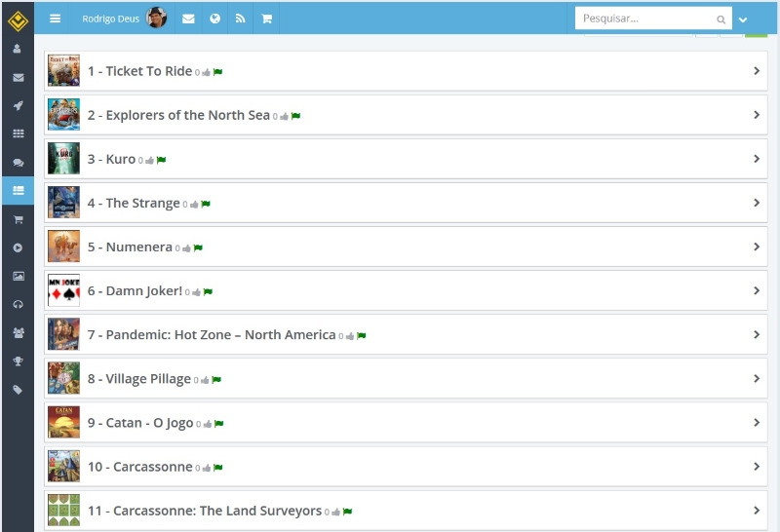
Task: Click thumbs-up beside The Strange
Action: click(x=194, y=205)
